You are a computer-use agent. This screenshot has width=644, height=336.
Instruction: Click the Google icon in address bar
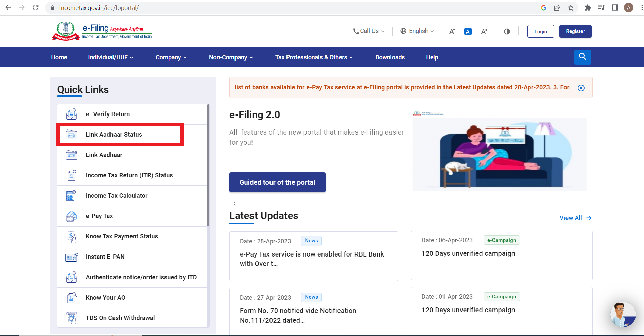(544, 7)
